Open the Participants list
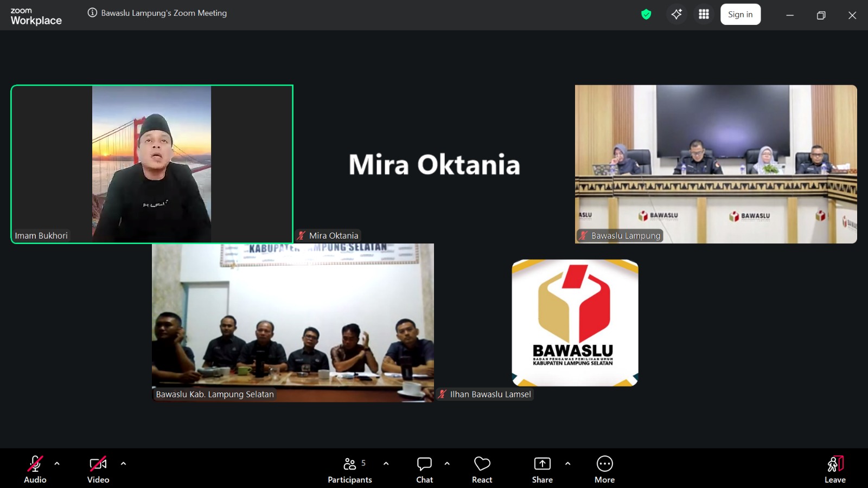 pos(350,470)
